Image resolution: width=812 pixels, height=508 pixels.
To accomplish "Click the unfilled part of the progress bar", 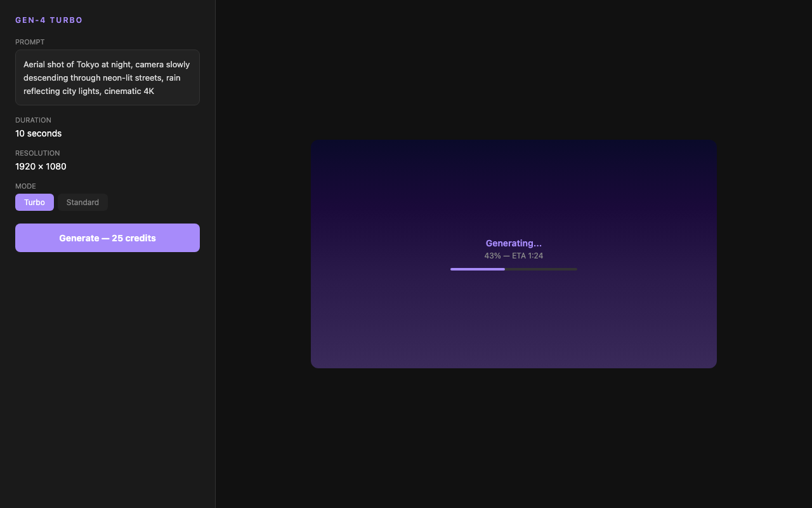I will [x=541, y=269].
